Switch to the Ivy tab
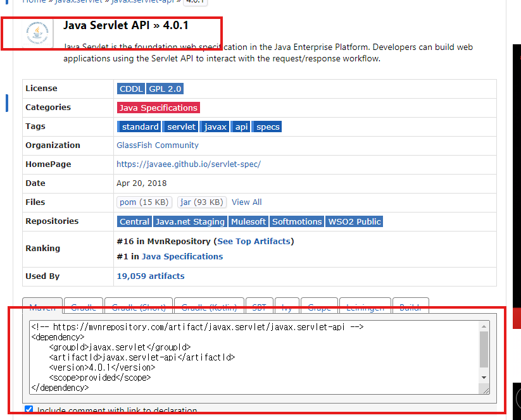Screen dimensions: 521x420 point(287,306)
